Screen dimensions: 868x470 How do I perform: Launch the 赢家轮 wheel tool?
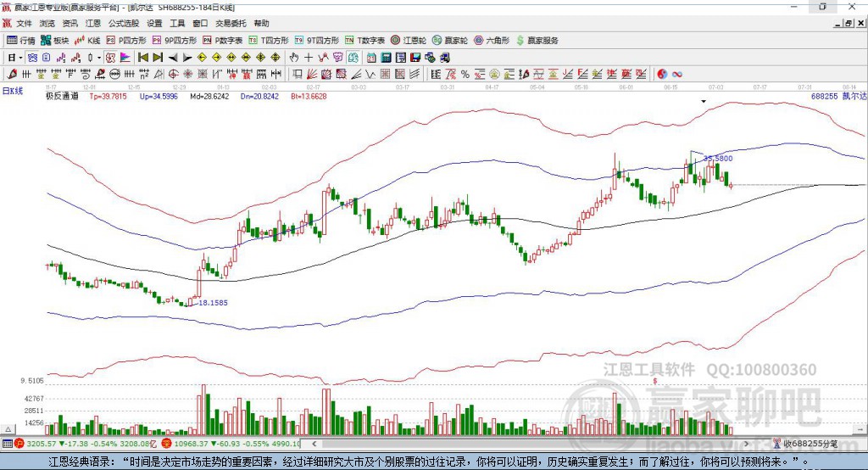pyautogui.click(x=450, y=41)
